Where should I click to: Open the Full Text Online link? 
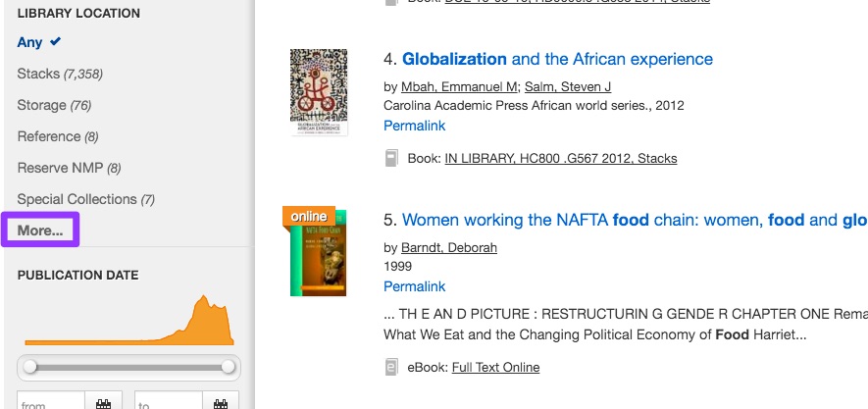(495, 368)
